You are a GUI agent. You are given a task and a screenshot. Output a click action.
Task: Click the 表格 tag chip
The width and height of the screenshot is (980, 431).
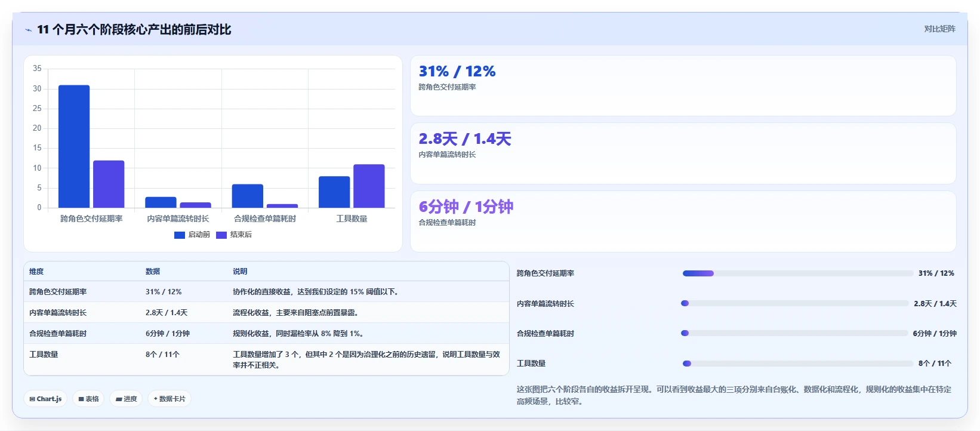[89, 399]
